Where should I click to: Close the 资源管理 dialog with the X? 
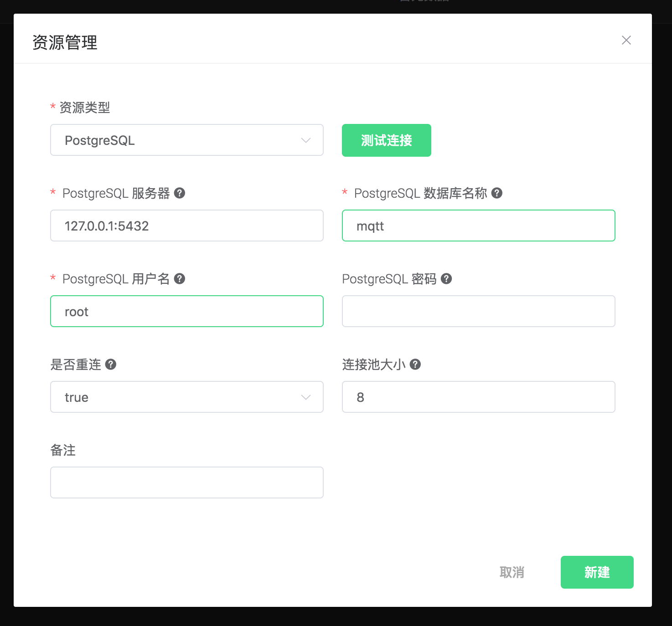[626, 41]
